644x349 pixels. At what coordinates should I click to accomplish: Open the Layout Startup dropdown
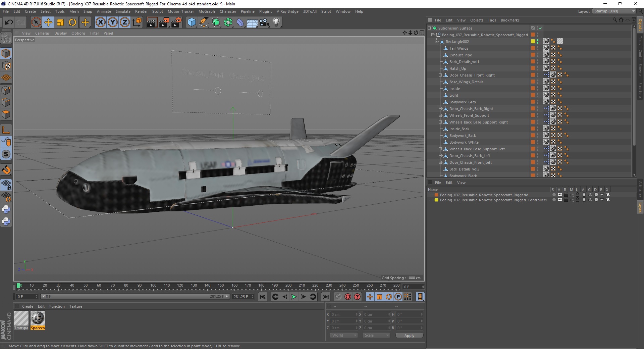click(x=614, y=11)
